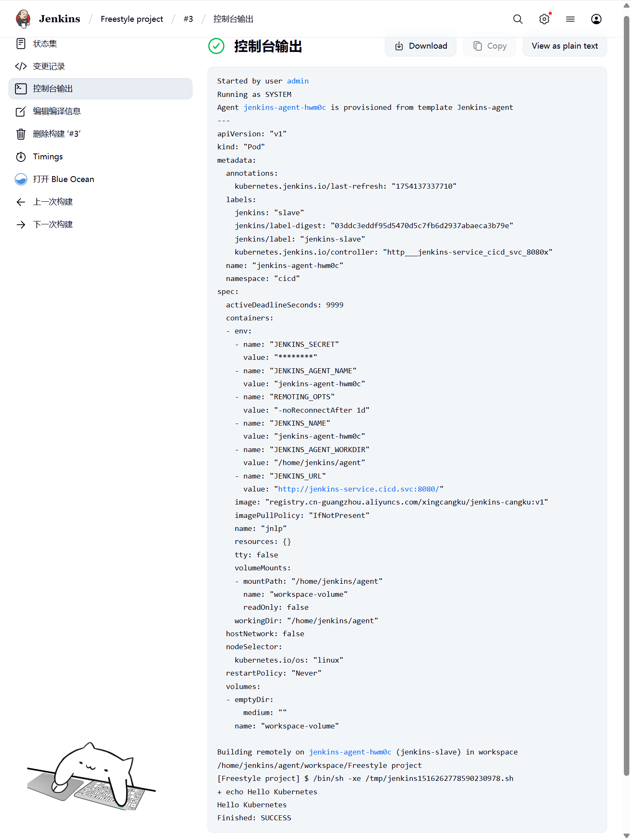This screenshot has height=840, width=631.
Task: Click the /bin/sh -xe command line
Action: (x=365, y=778)
